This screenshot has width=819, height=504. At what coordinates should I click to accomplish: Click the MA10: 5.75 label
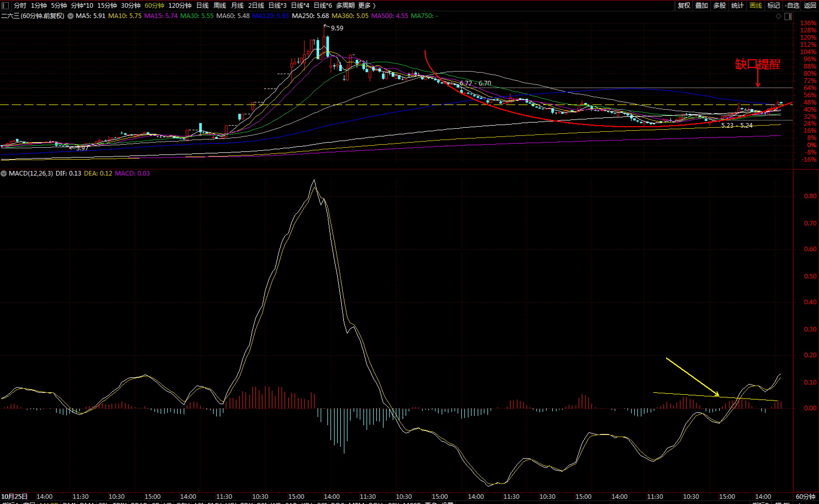(x=125, y=16)
